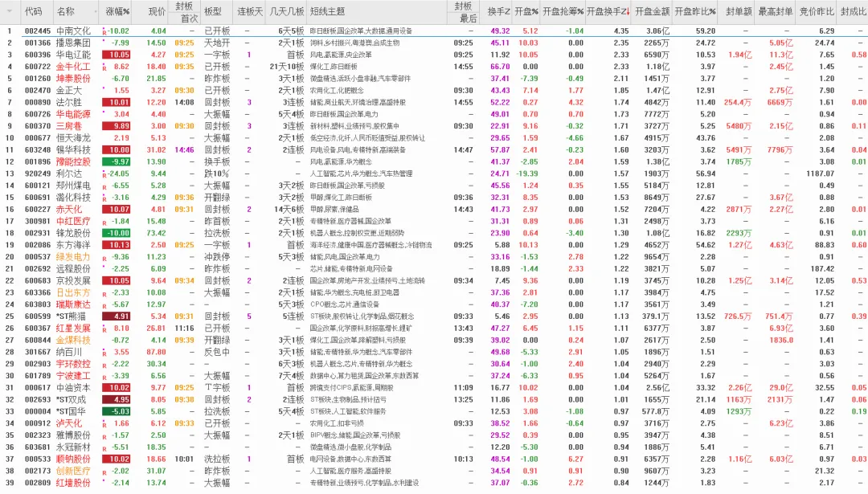Screen dimensions: 868x494
Task: Select stock 郑州煤电
Action: pos(73,186)
